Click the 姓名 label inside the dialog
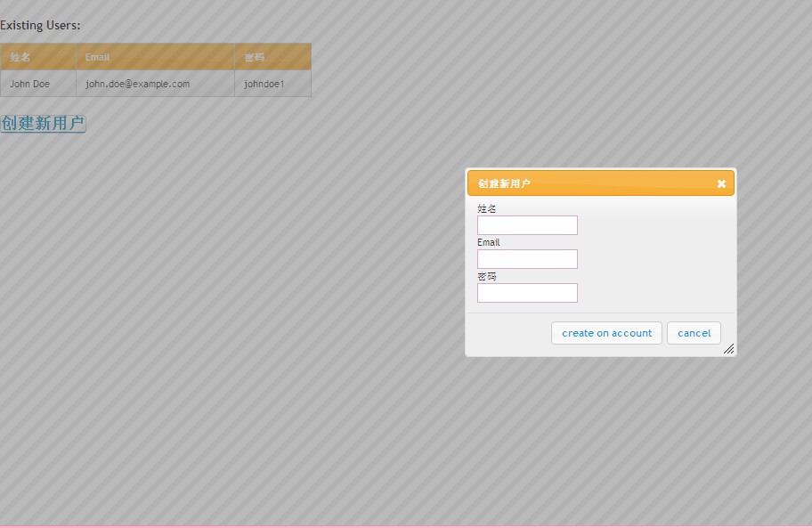Image resolution: width=812 pixels, height=528 pixels. tap(487, 208)
